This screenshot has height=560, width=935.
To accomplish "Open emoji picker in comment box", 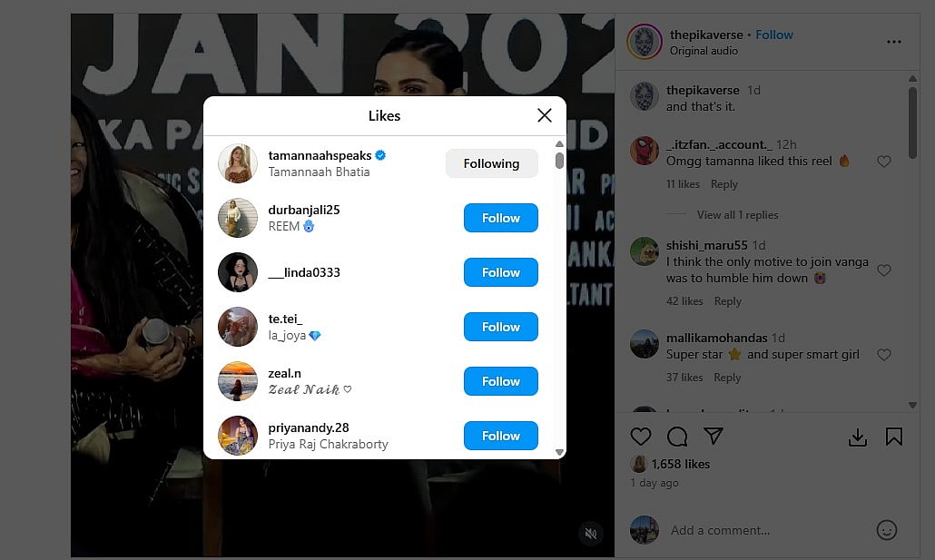I will [x=886, y=530].
